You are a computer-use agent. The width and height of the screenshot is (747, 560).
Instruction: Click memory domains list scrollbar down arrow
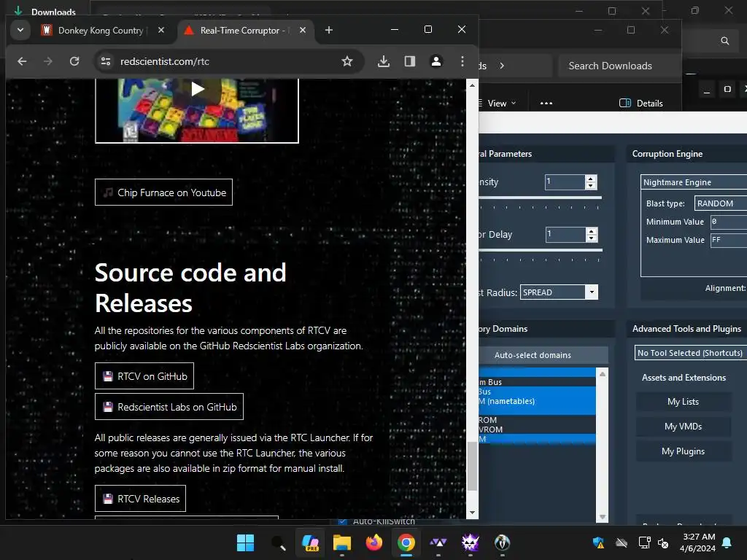[602, 517]
